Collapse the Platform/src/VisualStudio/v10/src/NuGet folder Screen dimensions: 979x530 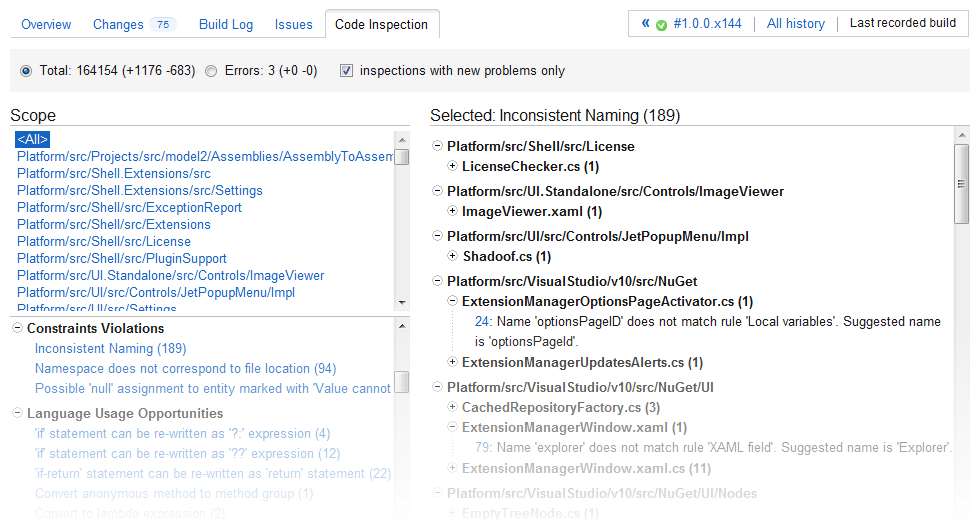click(x=437, y=282)
